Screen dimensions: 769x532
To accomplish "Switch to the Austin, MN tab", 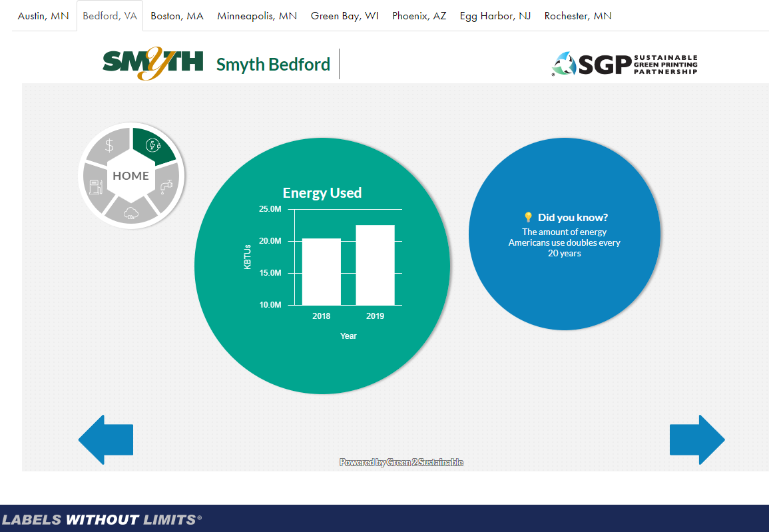I will (x=43, y=16).
